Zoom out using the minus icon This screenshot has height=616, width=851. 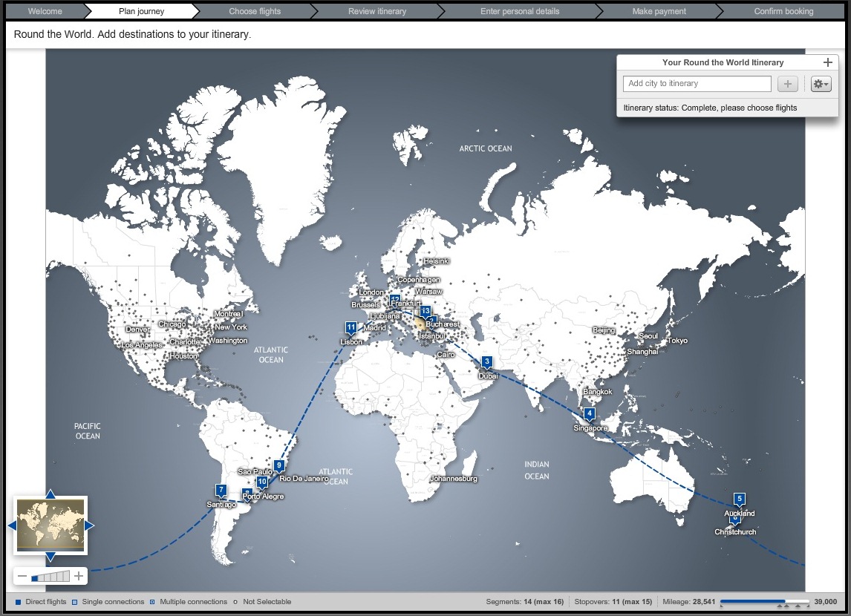pos(22,576)
